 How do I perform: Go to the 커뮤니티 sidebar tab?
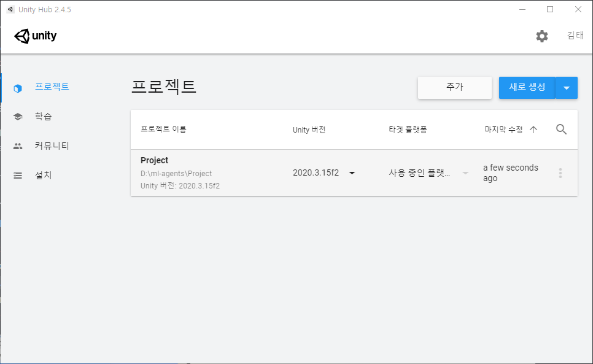(x=52, y=145)
